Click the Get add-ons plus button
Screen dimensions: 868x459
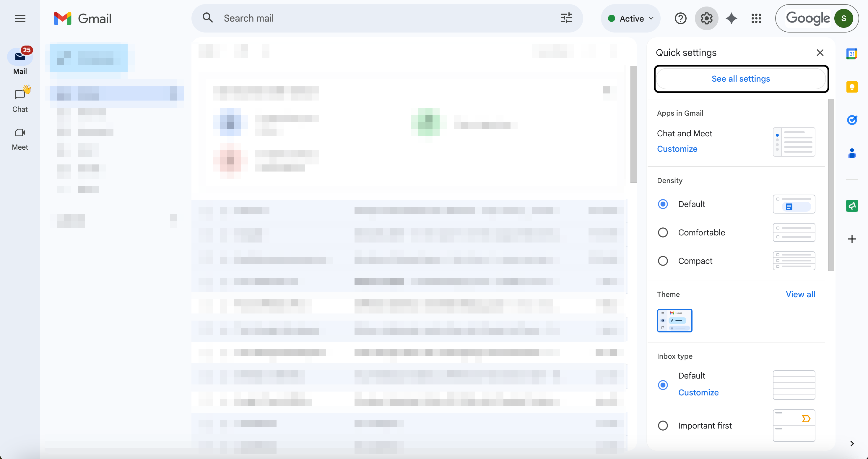point(851,239)
